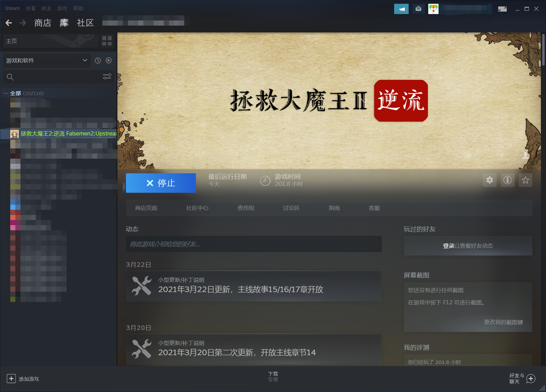Image resolution: width=546 pixels, height=392 pixels.
Task: Stop the running game with 停止 button
Action: click(x=161, y=183)
